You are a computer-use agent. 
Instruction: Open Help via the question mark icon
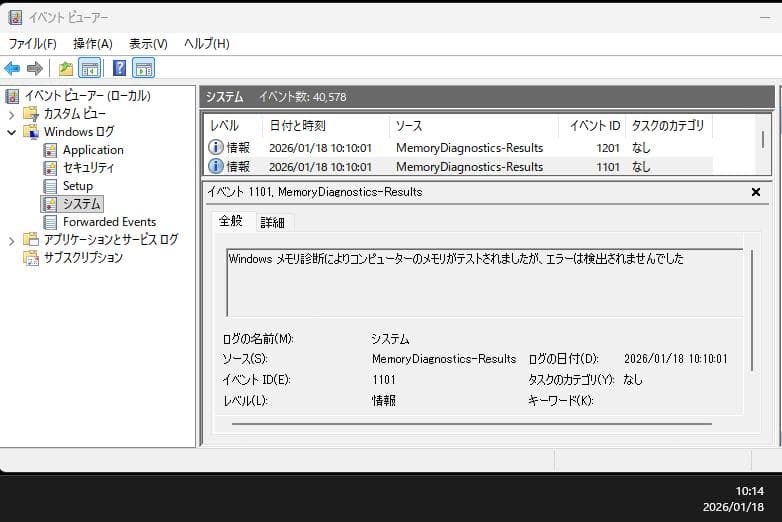119,68
